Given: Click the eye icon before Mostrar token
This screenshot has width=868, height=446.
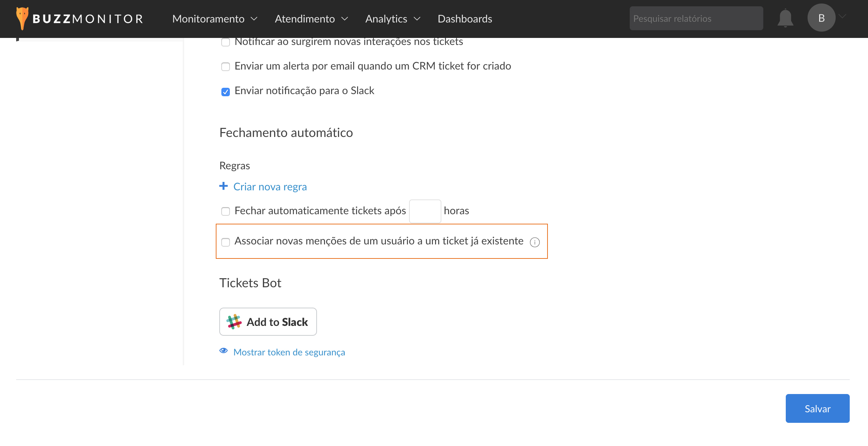Looking at the screenshot, I should 224,351.
